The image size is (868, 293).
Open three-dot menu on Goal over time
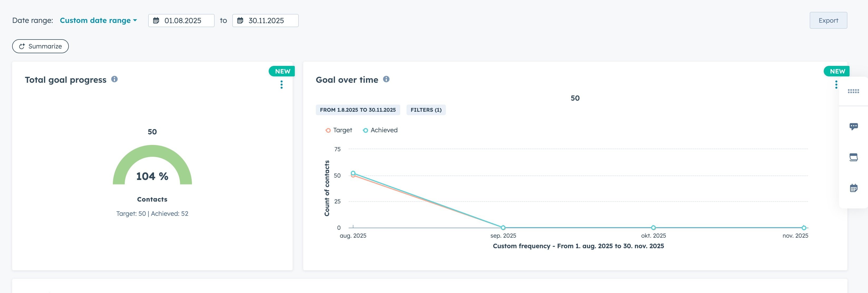point(836,85)
